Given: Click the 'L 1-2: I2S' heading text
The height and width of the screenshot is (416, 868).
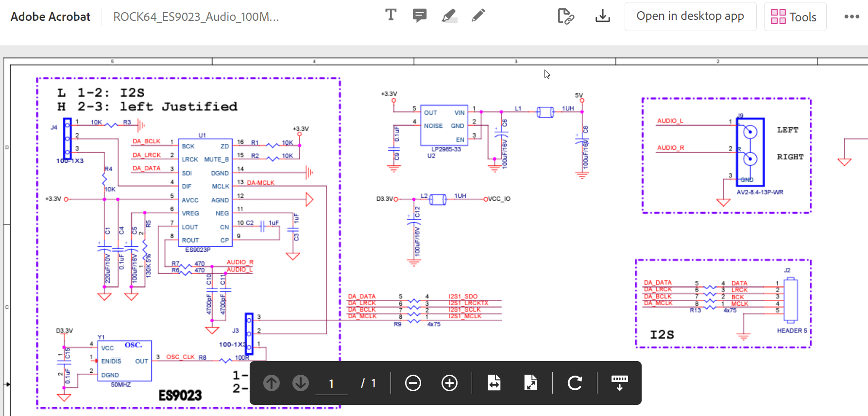Looking at the screenshot, I should (x=101, y=93).
